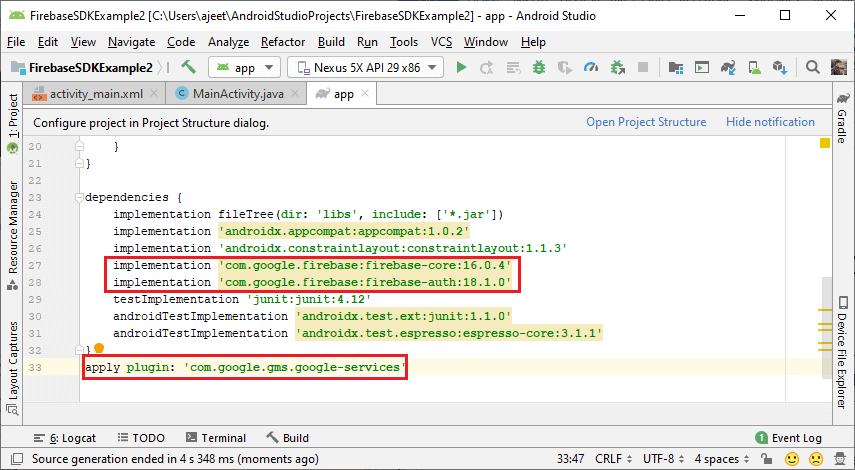Open the View menu
Screen dimensions: 855x470
83,42
